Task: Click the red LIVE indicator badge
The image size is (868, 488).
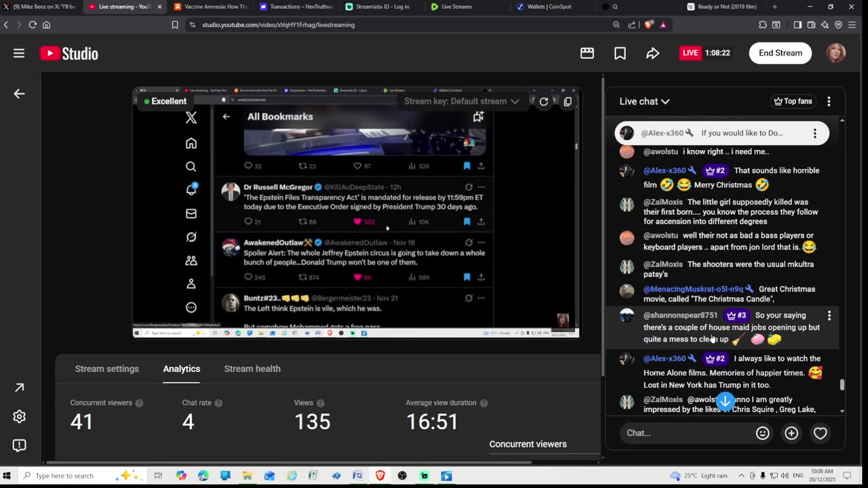Action: coord(690,53)
